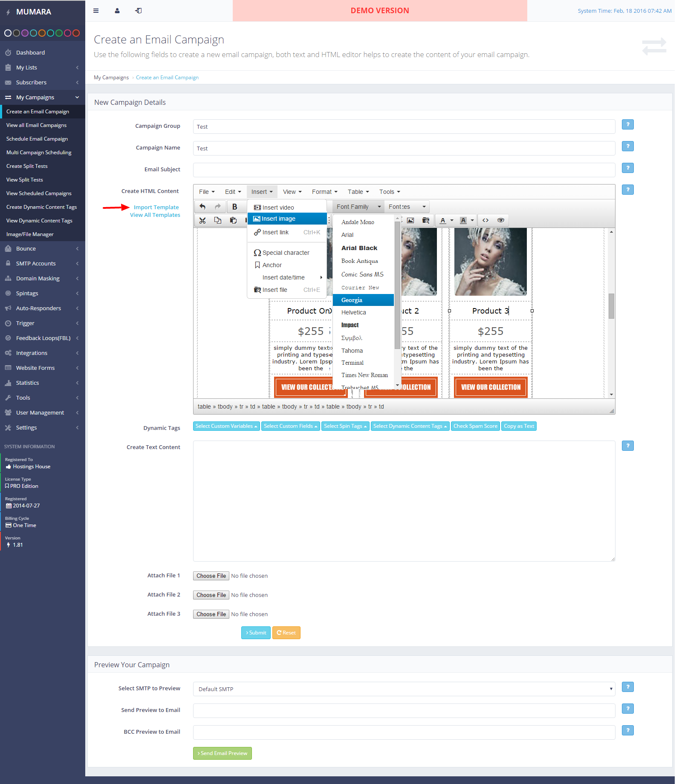Select the orange theme color circle
This screenshot has height=784, width=682.
[42, 33]
